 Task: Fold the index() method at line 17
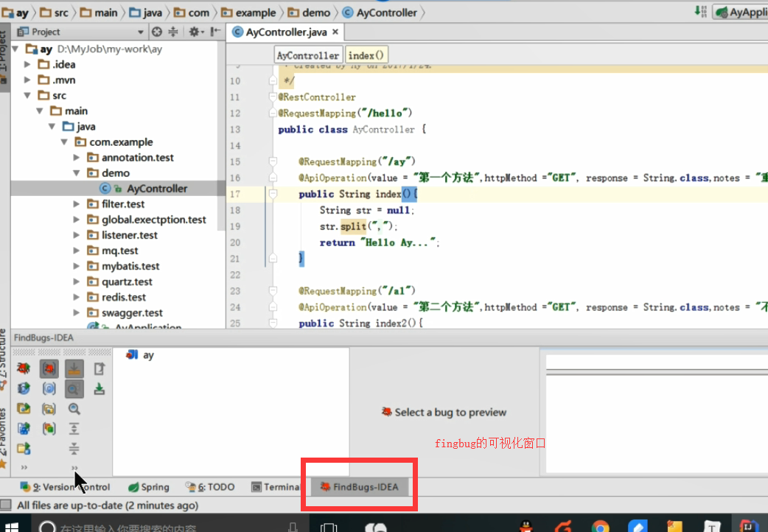[273, 194]
